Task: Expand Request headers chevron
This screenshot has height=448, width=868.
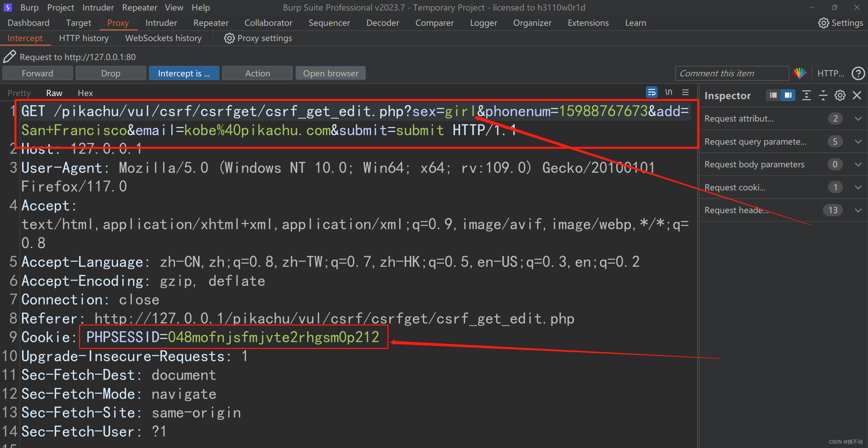Action: pos(858,210)
